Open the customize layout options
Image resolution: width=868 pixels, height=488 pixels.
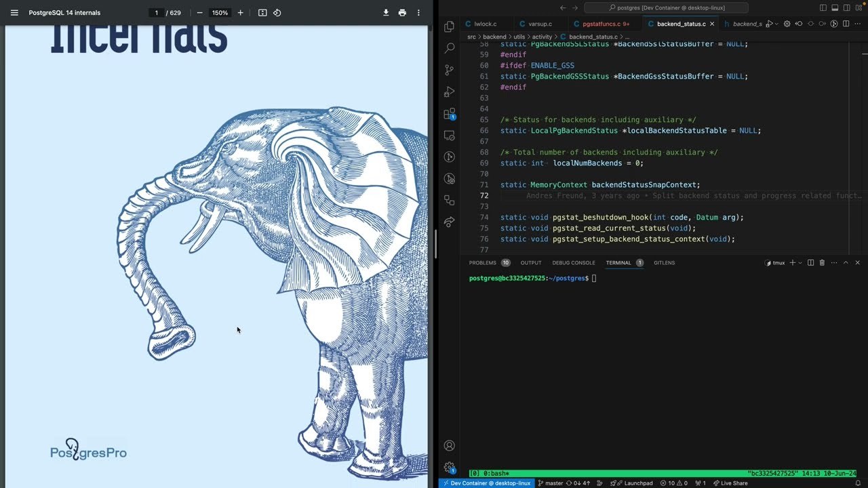[x=858, y=7]
